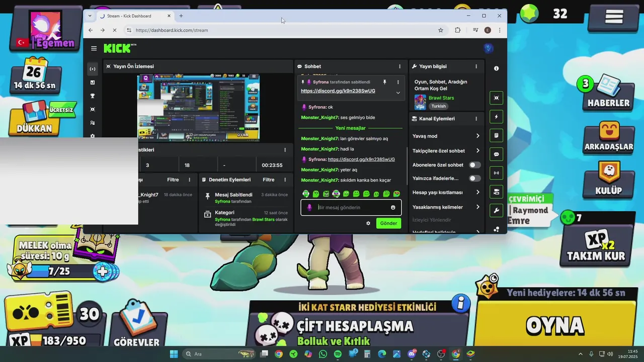Screen dimensions: 644x362
Task: Select the Stream icon in left sidebar
Action: (93, 69)
